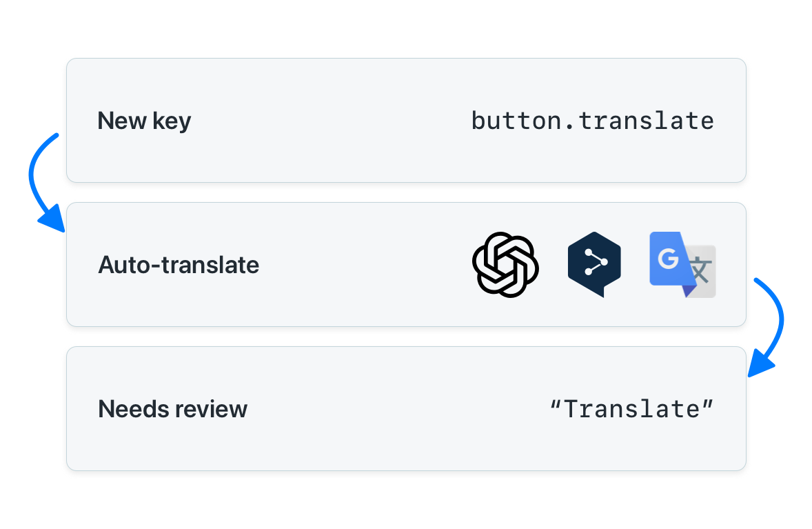This screenshot has height=529, width=812.
Task: Click the word "translate" in key name
Action: tap(647, 121)
